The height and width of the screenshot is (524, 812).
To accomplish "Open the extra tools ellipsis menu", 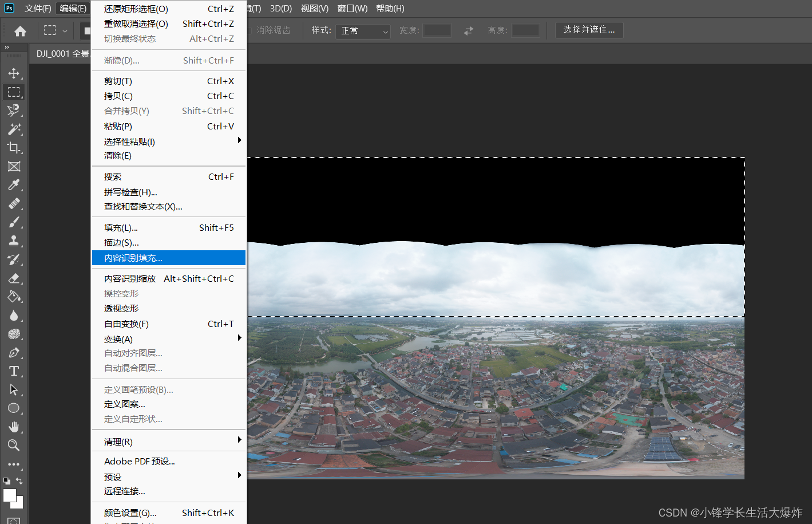I will pos(14,464).
